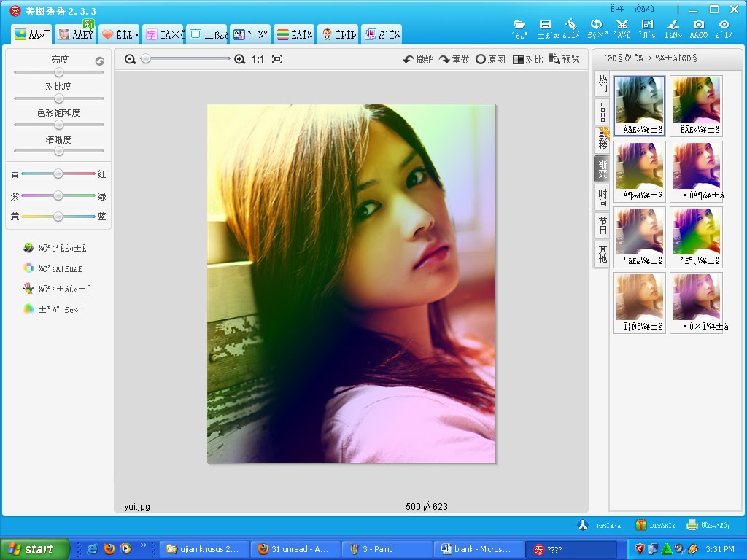
Task: Click the fit-to-window icon beside 1:1
Action: 277,59
